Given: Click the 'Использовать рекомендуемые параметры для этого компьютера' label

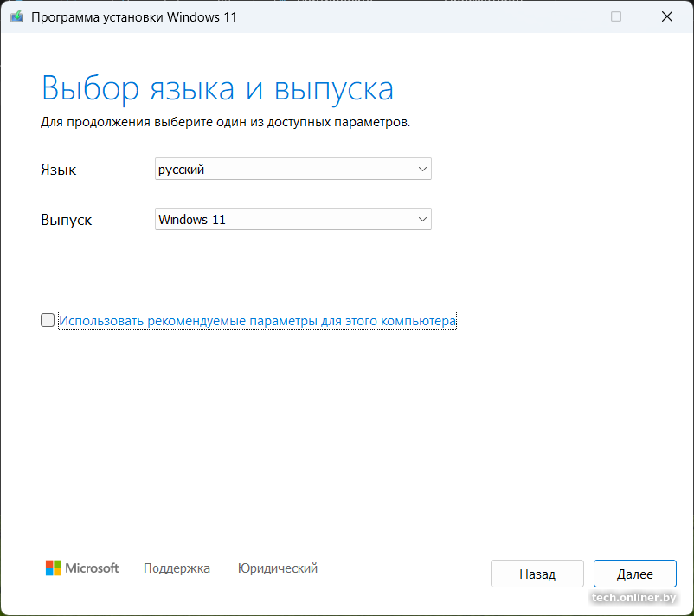Looking at the screenshot, I should [257, 320].
